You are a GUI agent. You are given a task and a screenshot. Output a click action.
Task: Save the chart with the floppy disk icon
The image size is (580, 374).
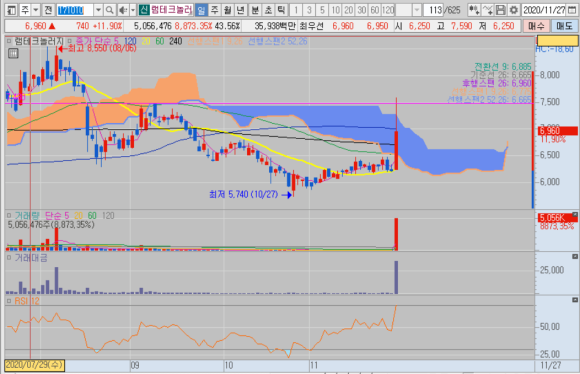(x=500, y=10)
